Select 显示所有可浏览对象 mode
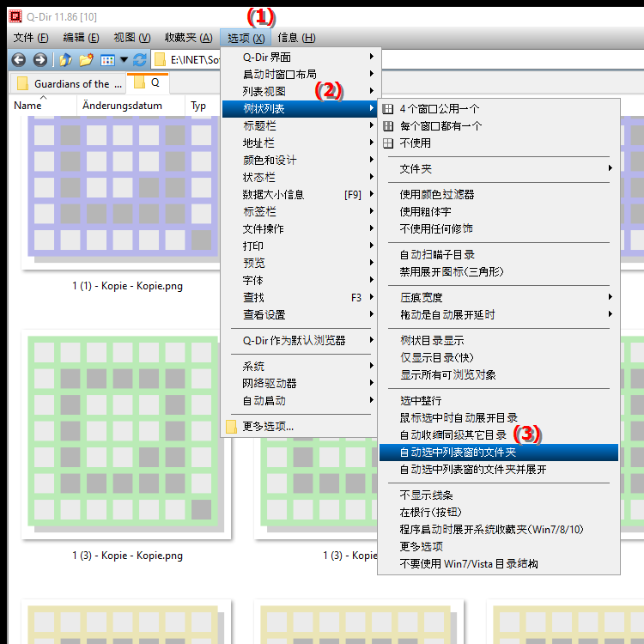The height and width of the screenshot is (644, 644). click(498, 375)
